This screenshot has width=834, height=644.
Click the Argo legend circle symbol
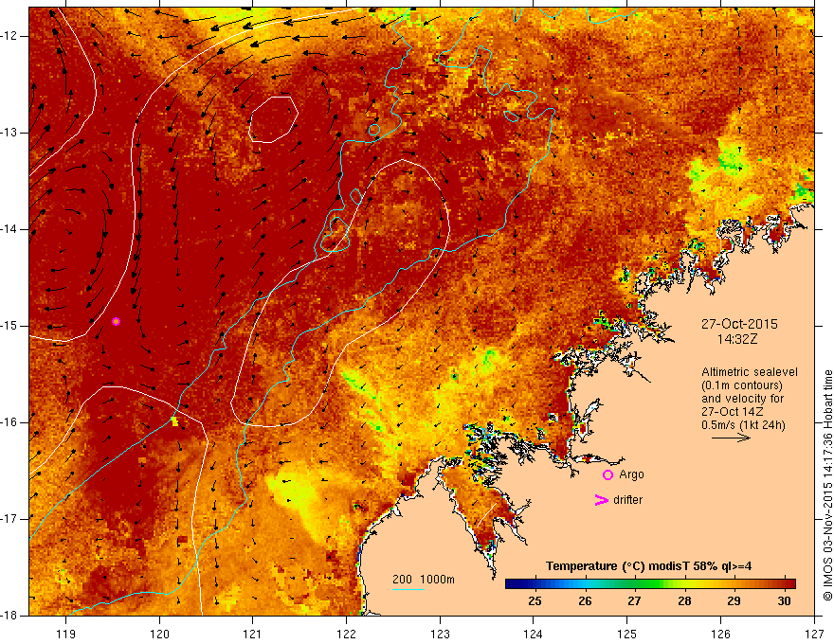tap(607, 475)
